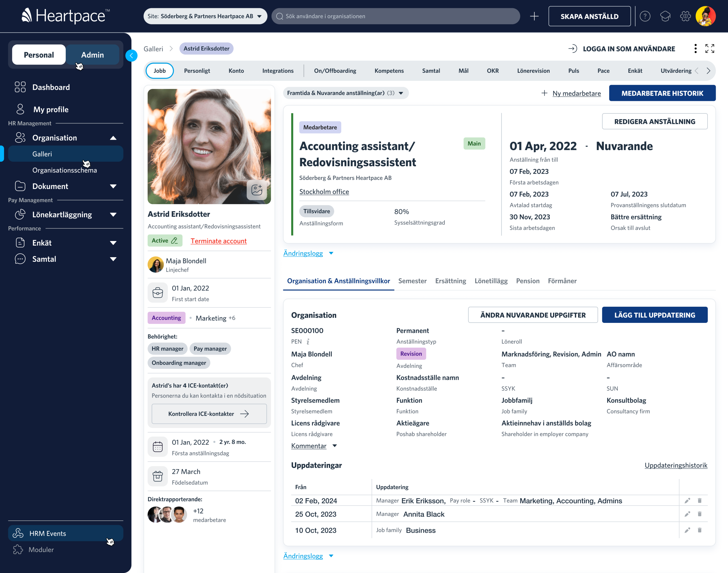The image size is (728, 573).
Task: Click Terminate account link
Action: [x=218, y=240]
